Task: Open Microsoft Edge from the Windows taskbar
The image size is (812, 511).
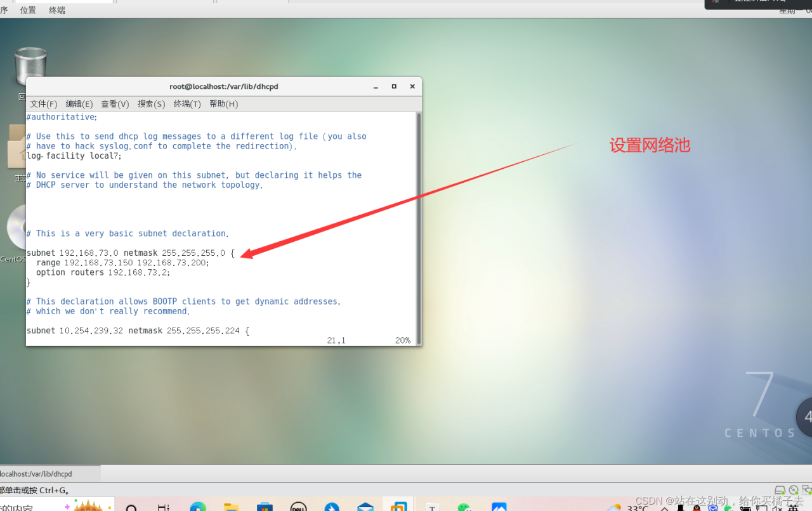Action: [198, 507]
